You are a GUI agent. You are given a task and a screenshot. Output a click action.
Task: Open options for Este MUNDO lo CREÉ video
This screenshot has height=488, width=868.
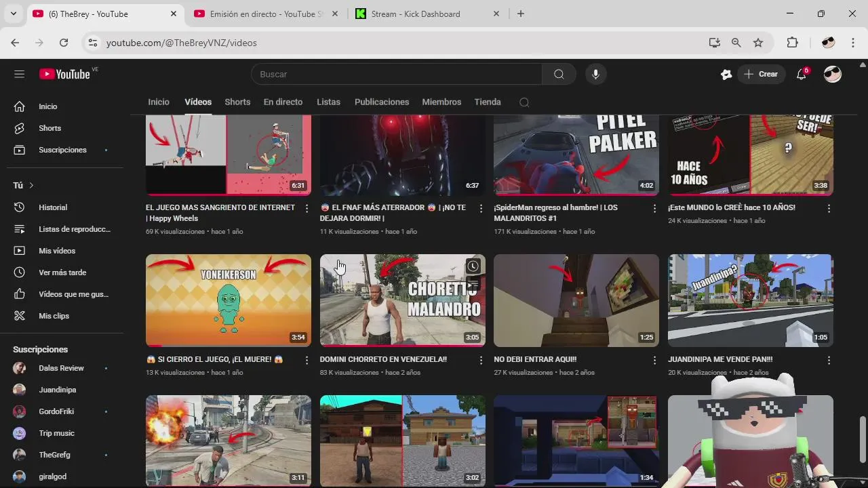(829, 209)
